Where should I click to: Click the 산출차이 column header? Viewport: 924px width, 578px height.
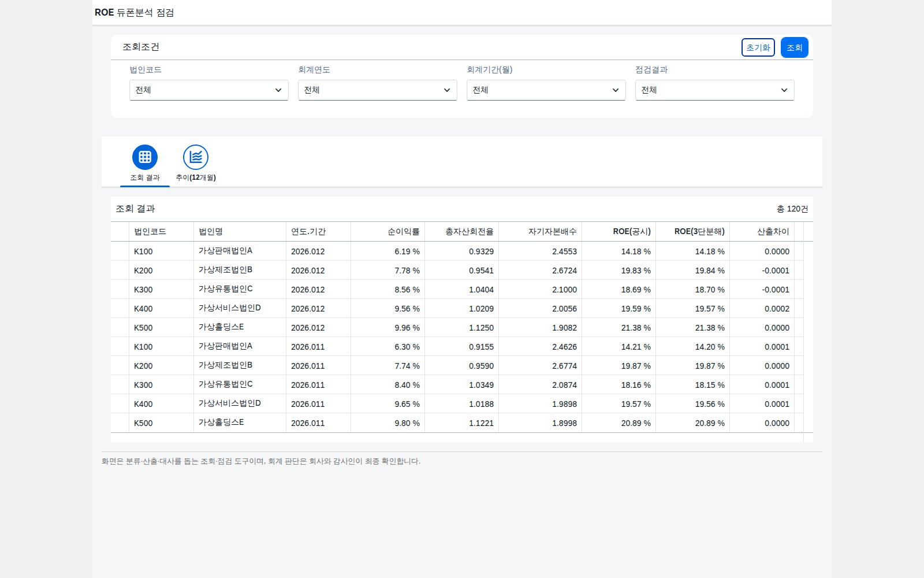(762, 232)
